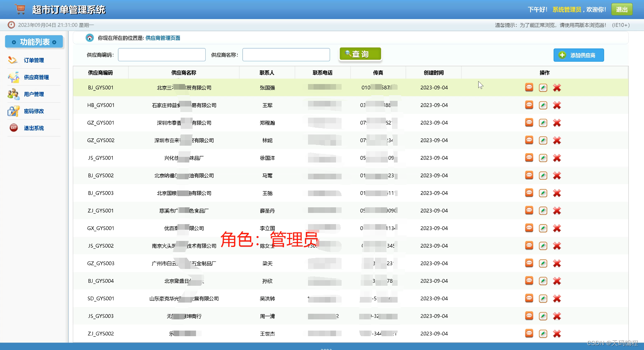View details of supplier GX_GYS001

tap(529, 228)
